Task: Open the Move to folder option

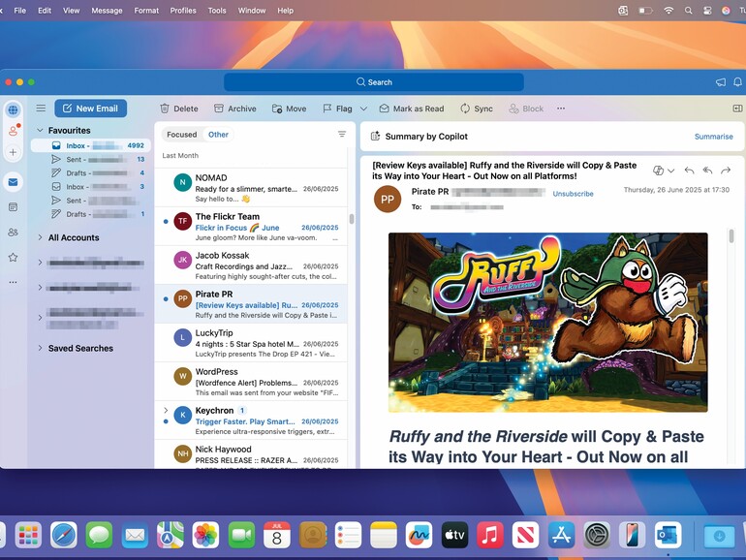Action: click(289, 109)
